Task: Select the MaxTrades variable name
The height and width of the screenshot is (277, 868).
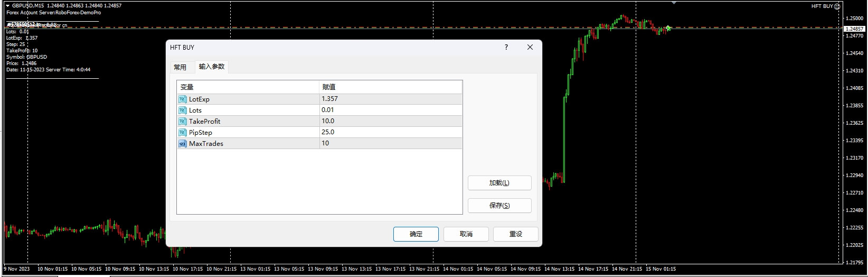Action: pyautogui.click(x=206, y=144)
